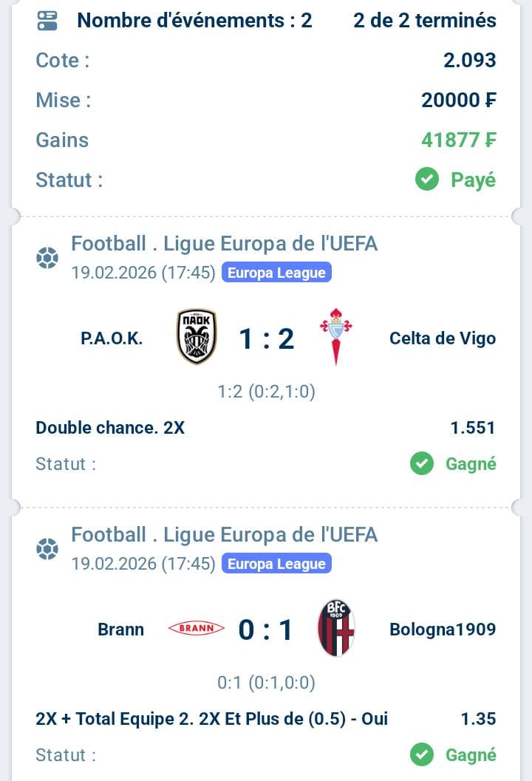
Task: Click the Celta de Vigo crest
Action: tap(335, 337)
